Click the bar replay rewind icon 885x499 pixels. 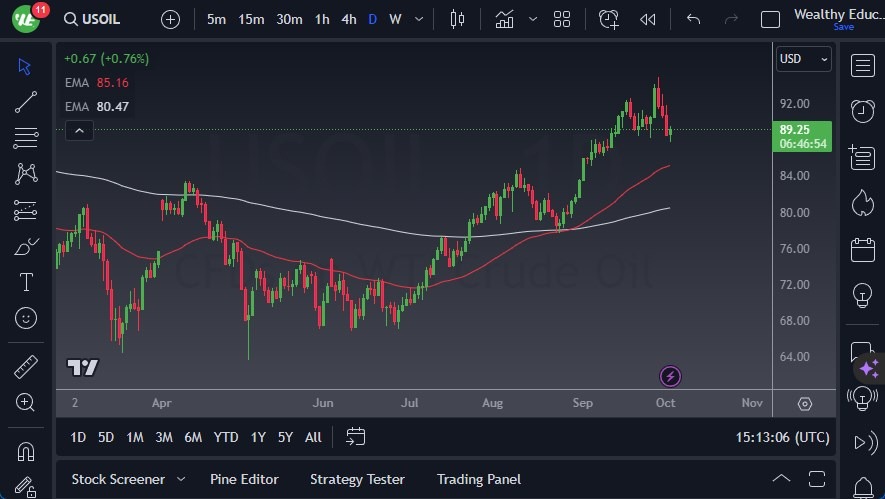coord(648,19)
